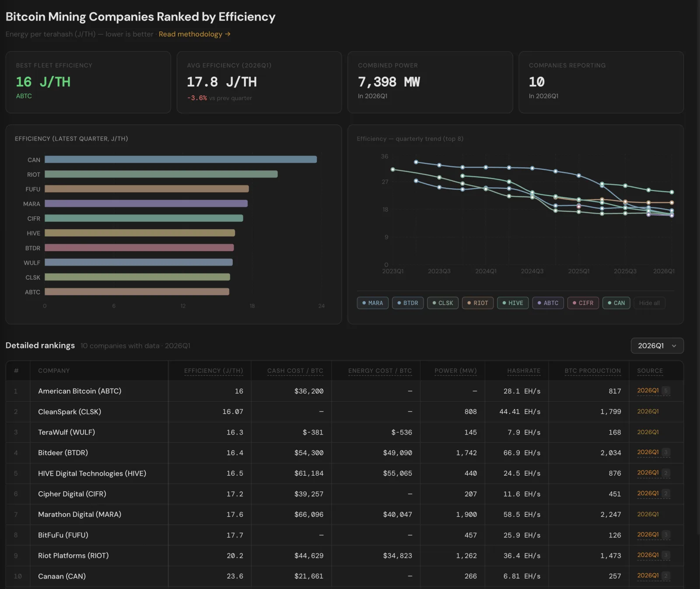700x589 pixels.
Task: Open the source link for Marathon Digital
Action: 648,514
